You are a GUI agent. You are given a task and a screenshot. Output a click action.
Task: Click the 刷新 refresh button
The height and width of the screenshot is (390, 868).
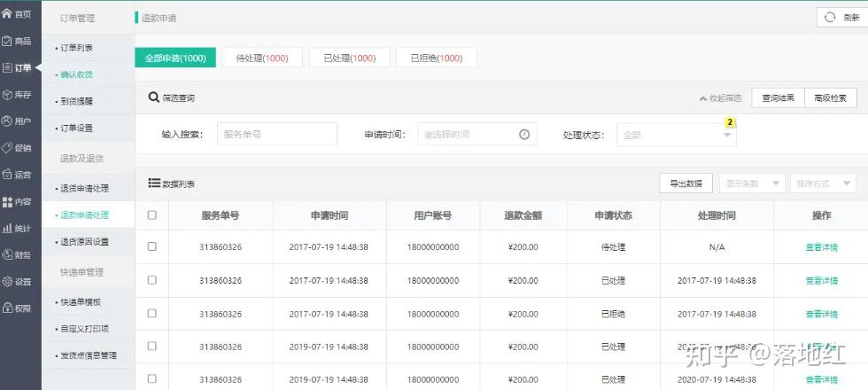(x=842, y=17)
